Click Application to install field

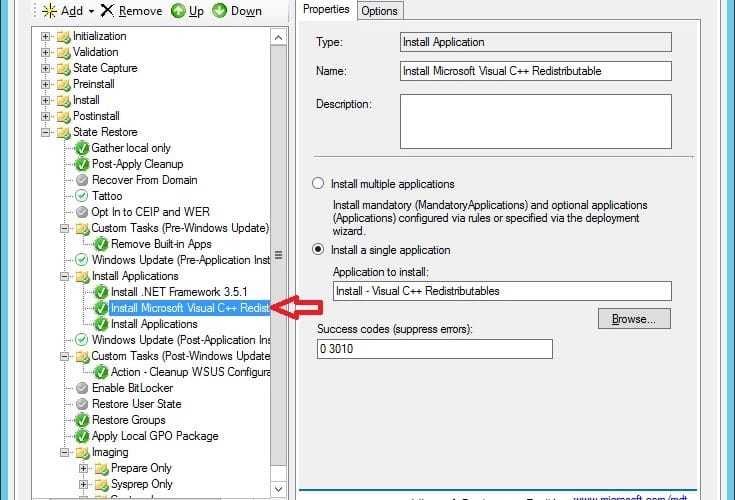(502, 291)
